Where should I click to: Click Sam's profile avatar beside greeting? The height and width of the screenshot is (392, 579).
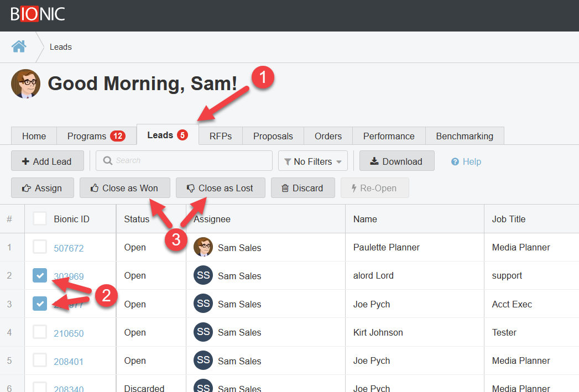click(25, 84)
